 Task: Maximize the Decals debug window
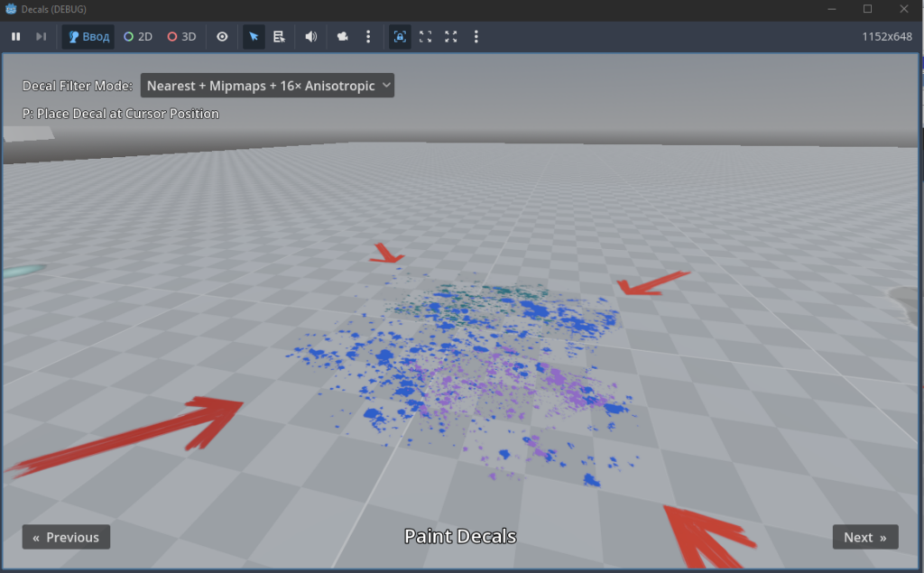pos(867,9)
